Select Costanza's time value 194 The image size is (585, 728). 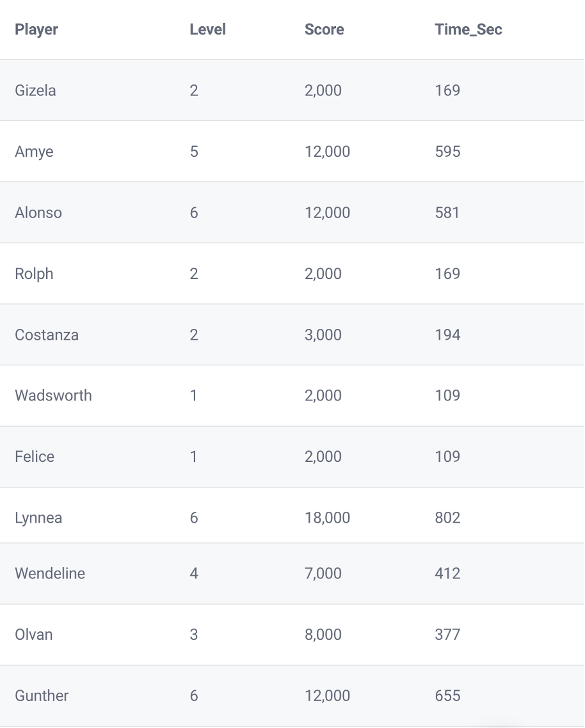tap(447, 335)
